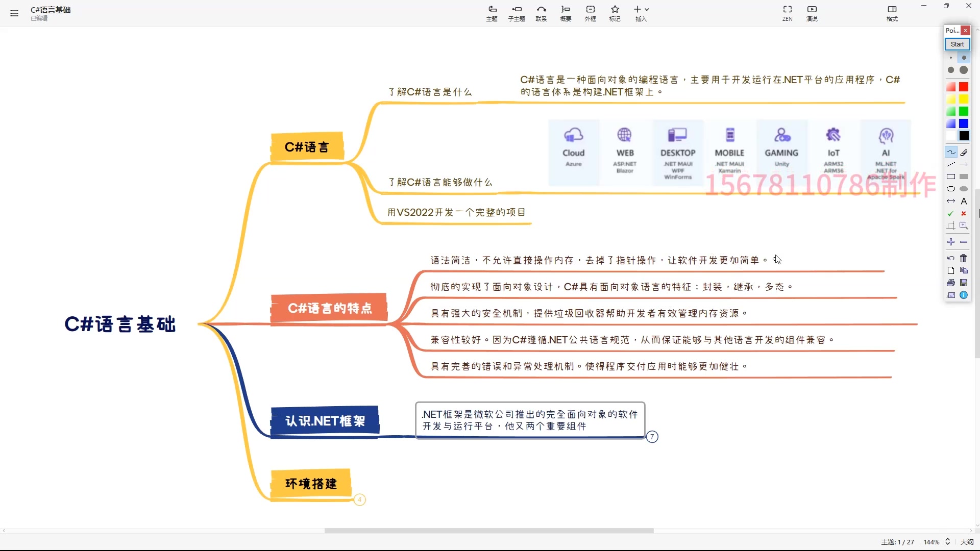Viewport: 980px width, 551px height.
Task: Select the red cross mark stamp
Action: (964, 213)
